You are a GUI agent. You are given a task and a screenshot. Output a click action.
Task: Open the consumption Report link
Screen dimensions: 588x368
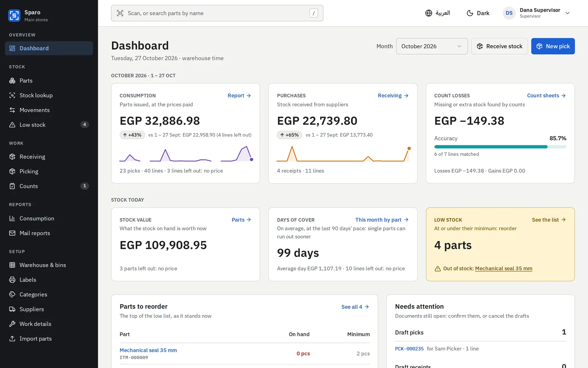(239, 96)
